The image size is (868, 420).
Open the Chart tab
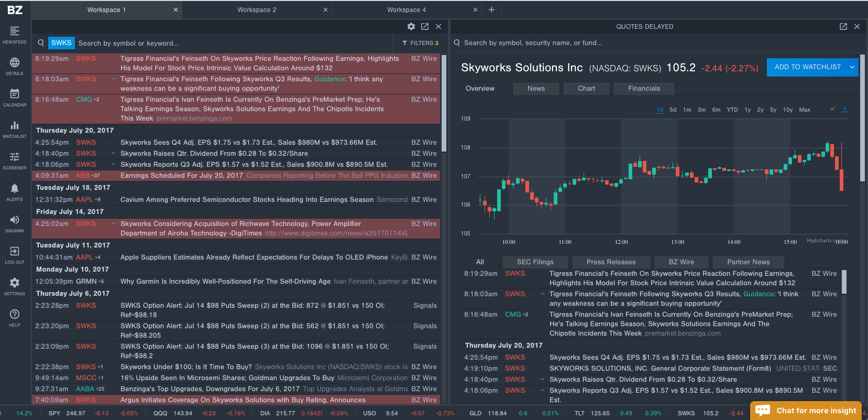pos(586,89)
